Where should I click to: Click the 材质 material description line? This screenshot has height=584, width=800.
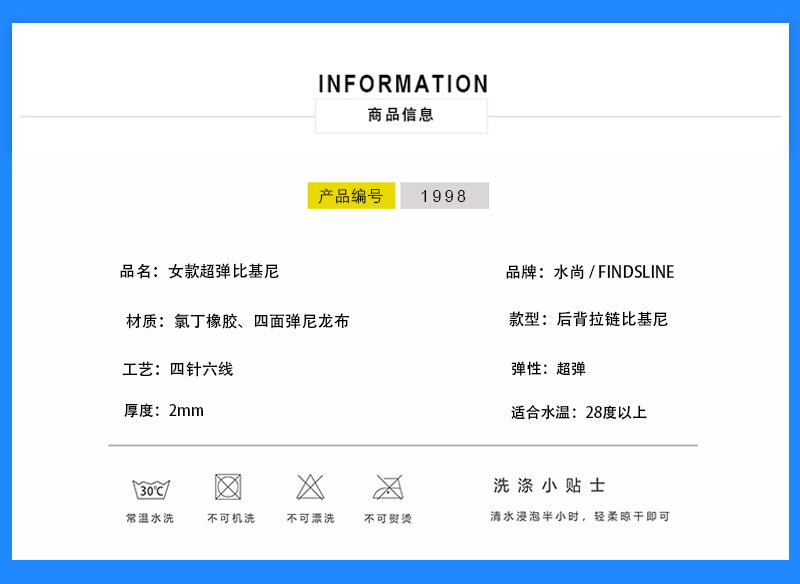point(237,321)
